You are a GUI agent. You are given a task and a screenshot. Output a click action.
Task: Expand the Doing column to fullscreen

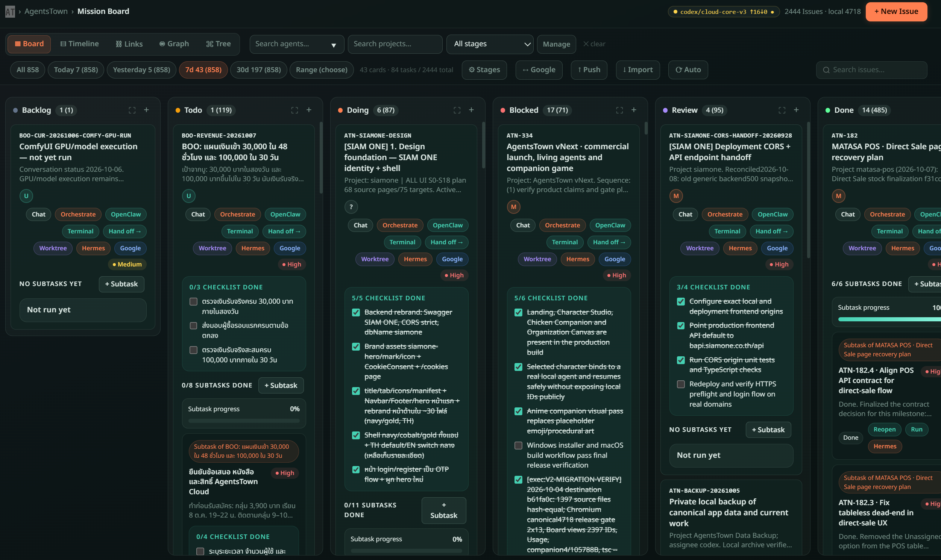pos(457,110)
